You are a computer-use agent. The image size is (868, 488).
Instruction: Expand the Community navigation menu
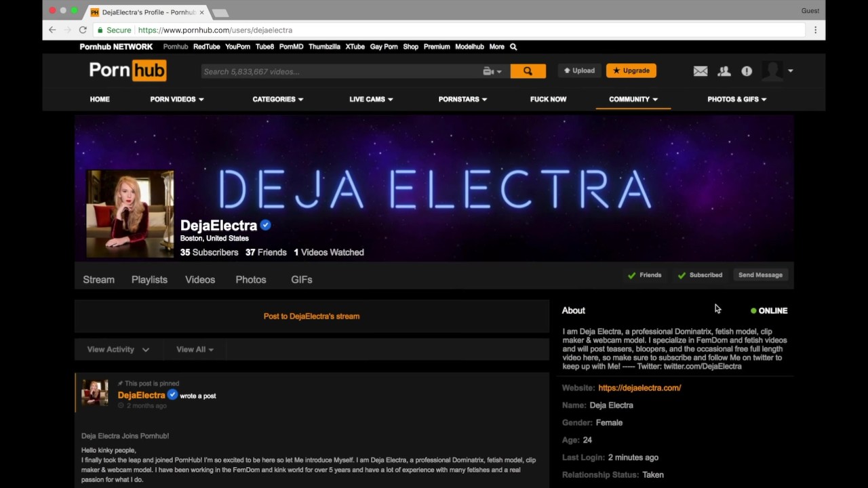click(633, 99)
